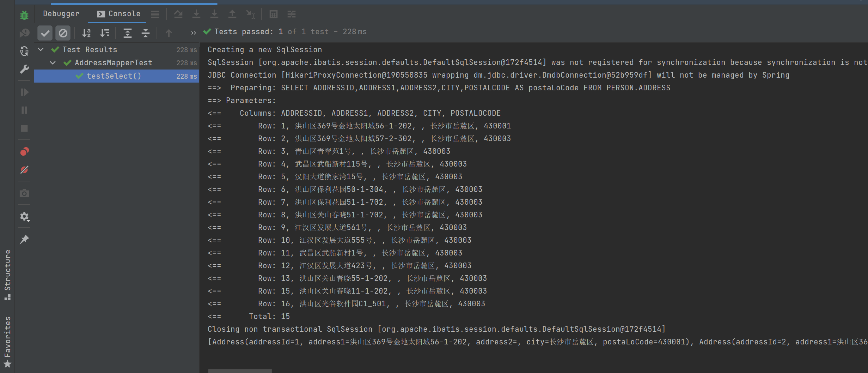Click Run to Cursor icon

(250, 14)
